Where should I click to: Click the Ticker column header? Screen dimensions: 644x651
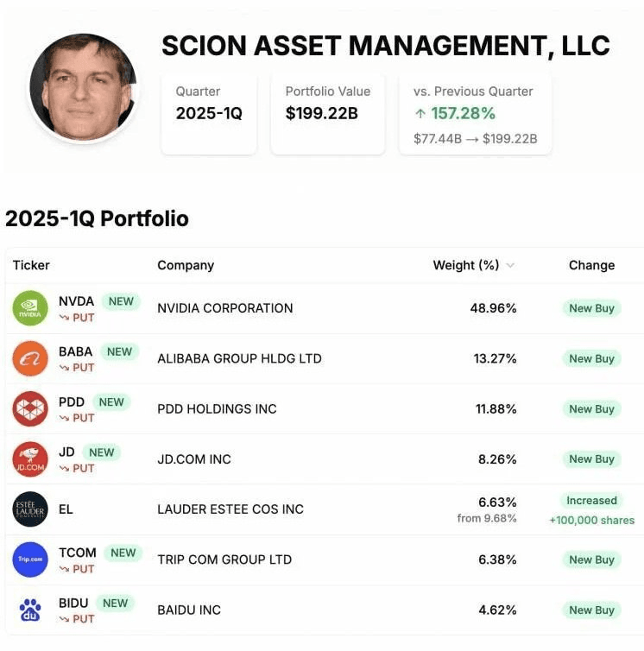coord(31,265)
